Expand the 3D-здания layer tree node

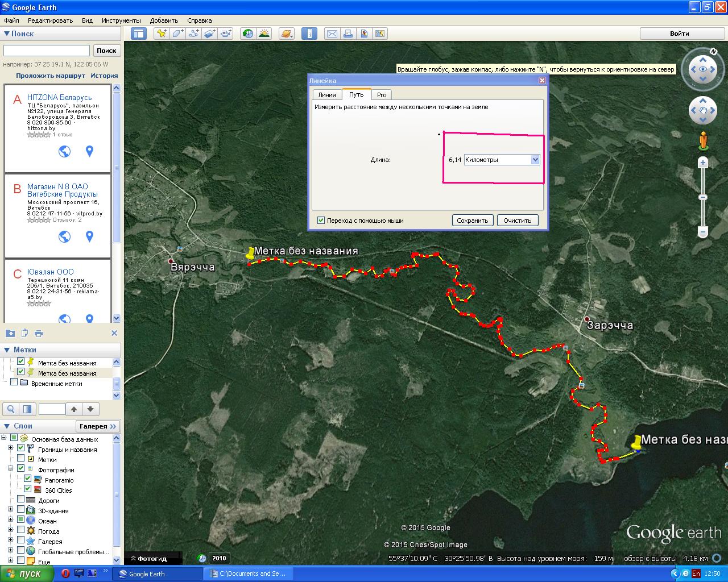click(x=10, y=510)
